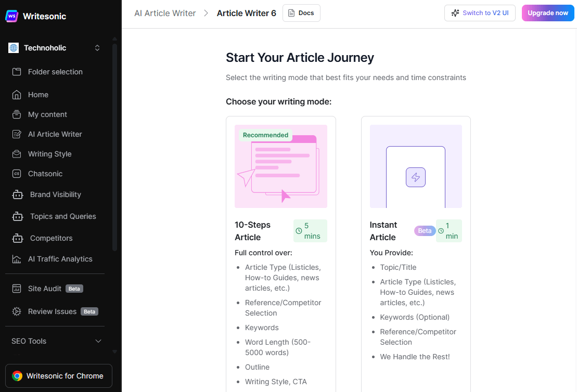Click the Beta badge next to Site Audit
Image resolution: width=577 pixels, height=392 pixels.
point(74,289)
